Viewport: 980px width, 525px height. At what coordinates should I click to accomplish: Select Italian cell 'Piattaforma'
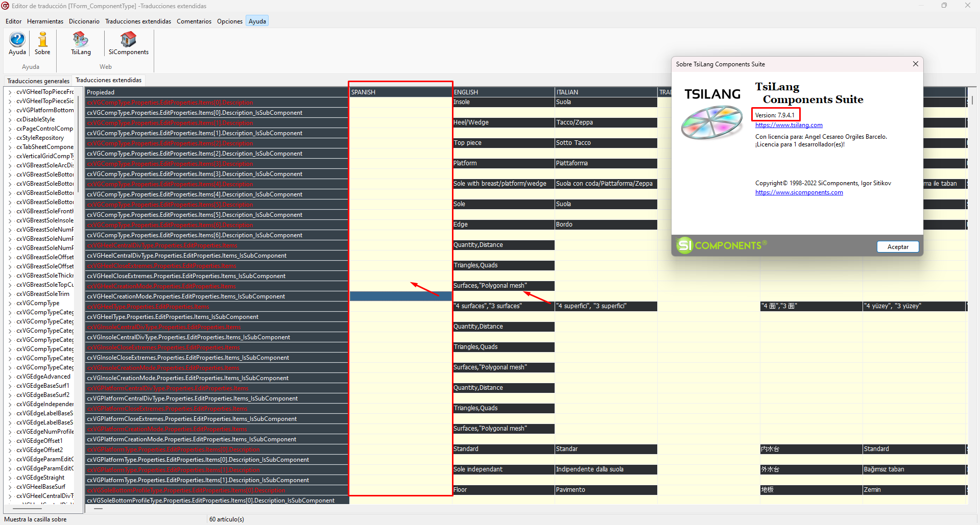tap(606, 163)
